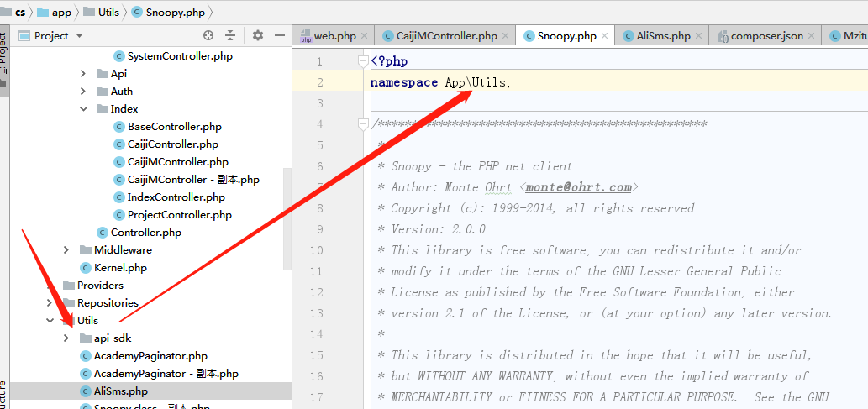Image resolution: width=868 pixels, height=409 pixels.
Task: Fold the <?php block at line 1
Action: click(363, 61)
